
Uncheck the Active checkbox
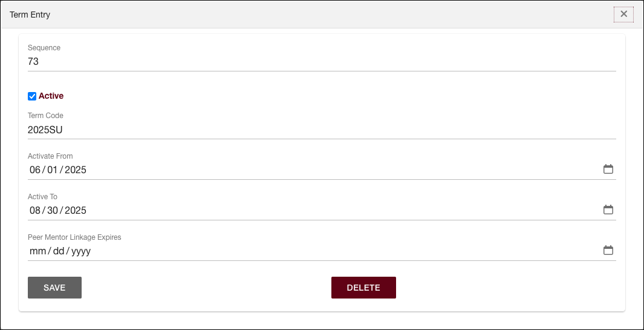coord(32,96)
